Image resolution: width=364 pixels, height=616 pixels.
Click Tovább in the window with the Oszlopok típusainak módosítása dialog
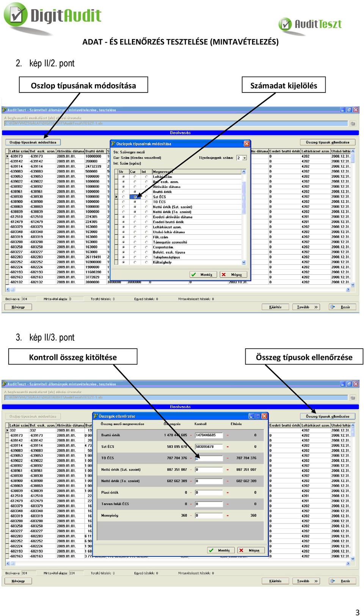click(306, 307)
